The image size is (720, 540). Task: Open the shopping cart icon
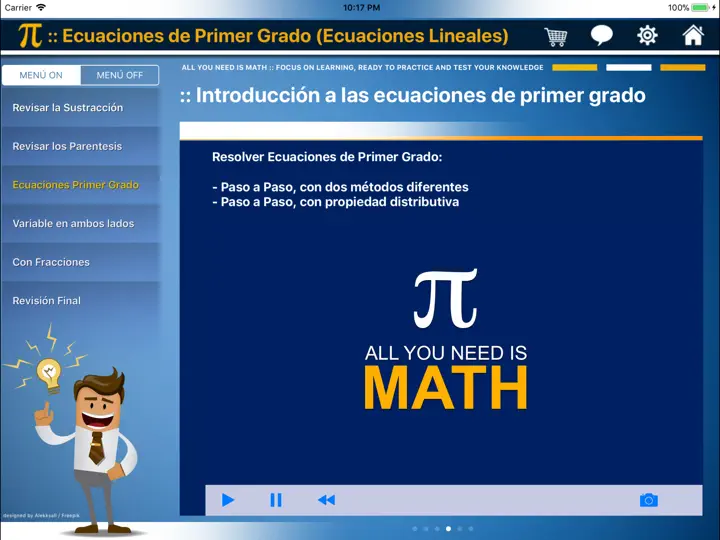(556, 36)
